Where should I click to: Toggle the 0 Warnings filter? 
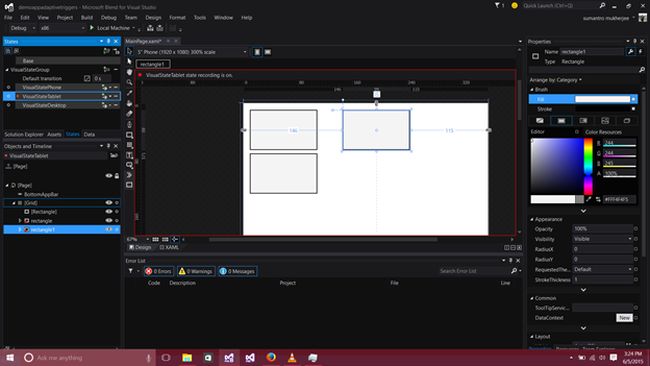click(x=196, y=271)
